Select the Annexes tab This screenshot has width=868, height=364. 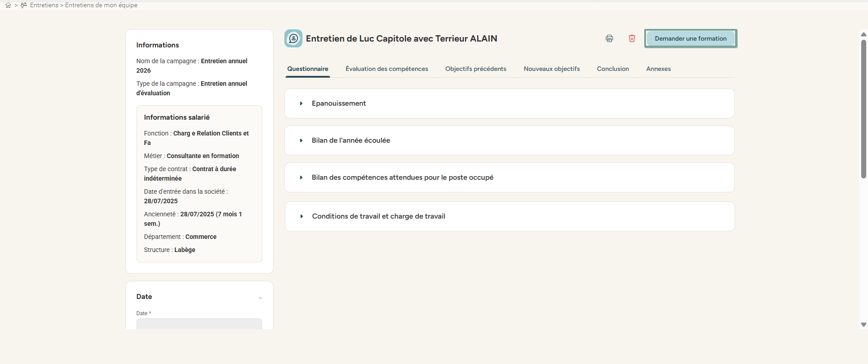(x=658, y=69)
